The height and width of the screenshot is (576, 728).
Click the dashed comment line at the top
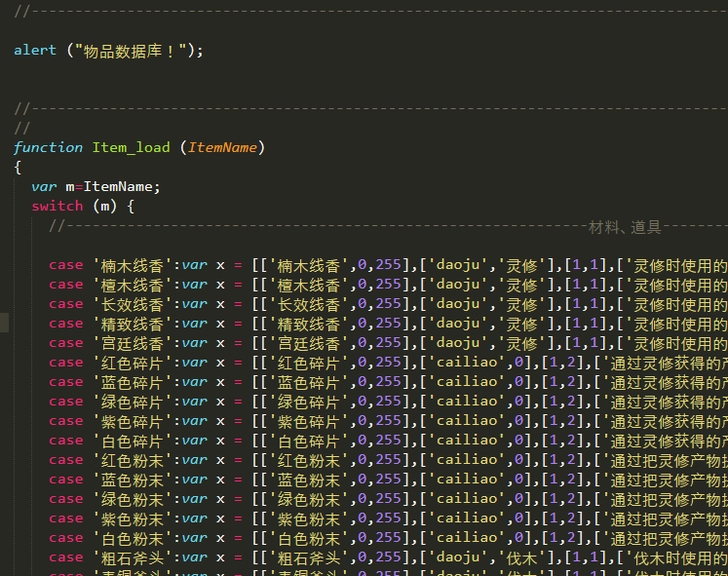[370, 11]
